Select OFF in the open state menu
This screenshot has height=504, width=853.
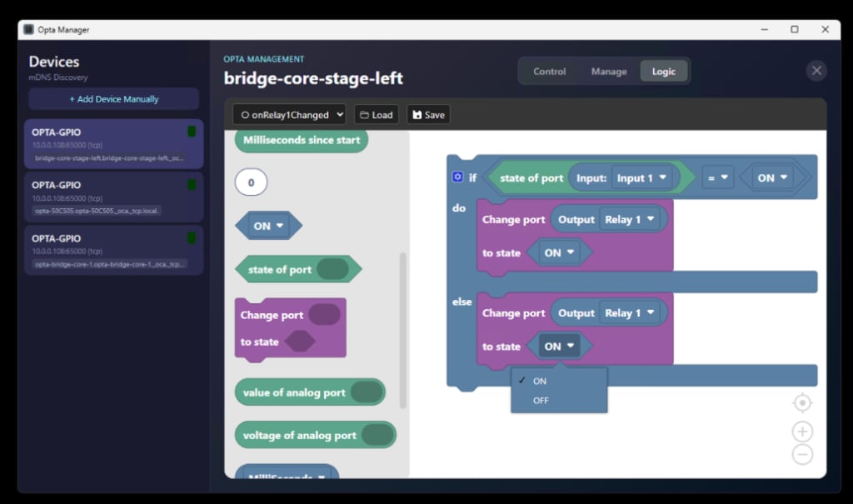pyautogui.click(x=559, y=401)
